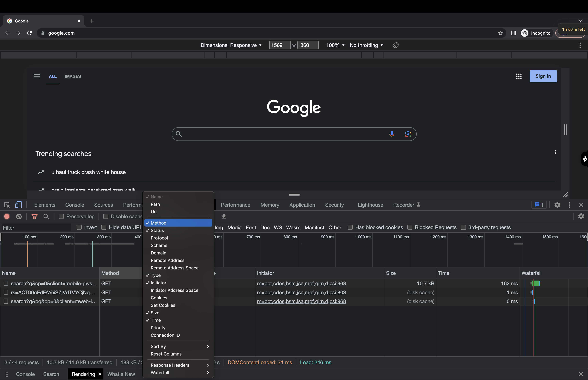Expand the Response Headers submenu

click(x=178, y=365)
